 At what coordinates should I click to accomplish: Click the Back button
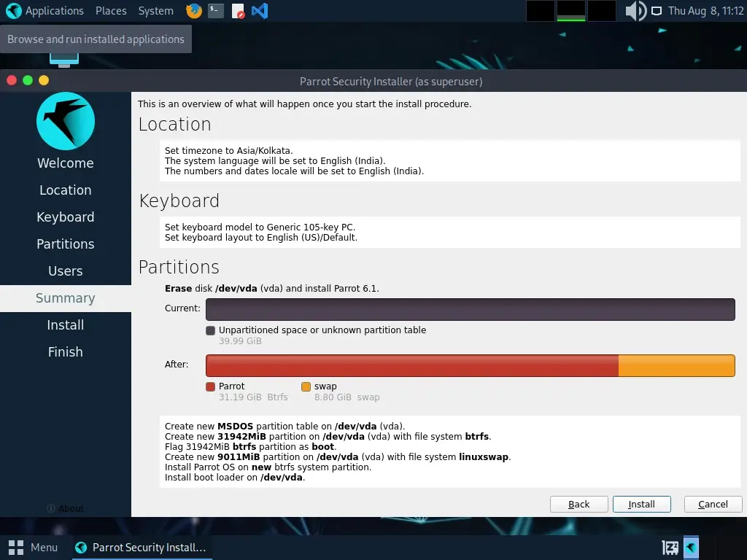(578, 504)
